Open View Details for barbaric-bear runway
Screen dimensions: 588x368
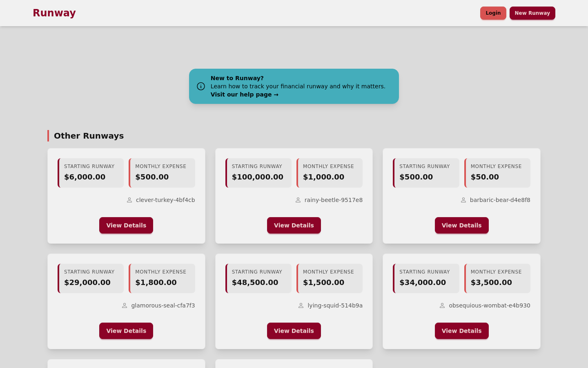coord(461,225)
